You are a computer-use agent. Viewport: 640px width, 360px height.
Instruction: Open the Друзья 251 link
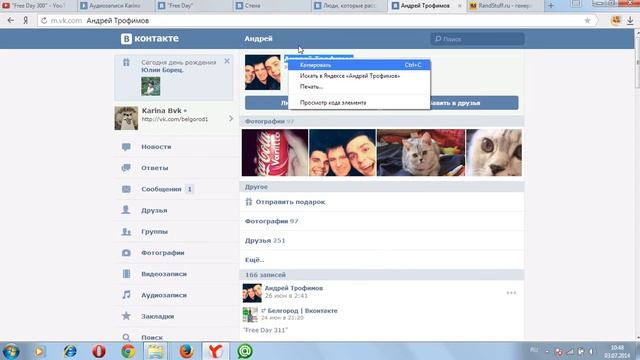point(265,240)
